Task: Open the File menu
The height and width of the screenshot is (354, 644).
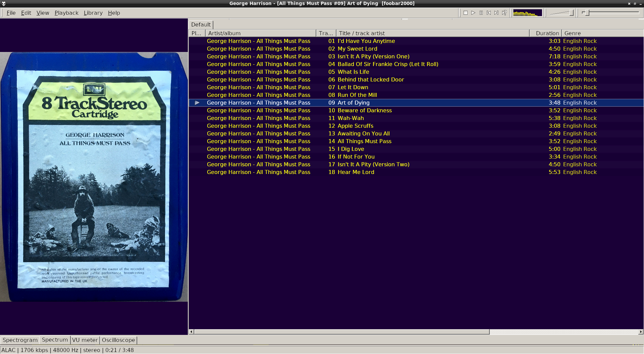Action: pos(11,13)
